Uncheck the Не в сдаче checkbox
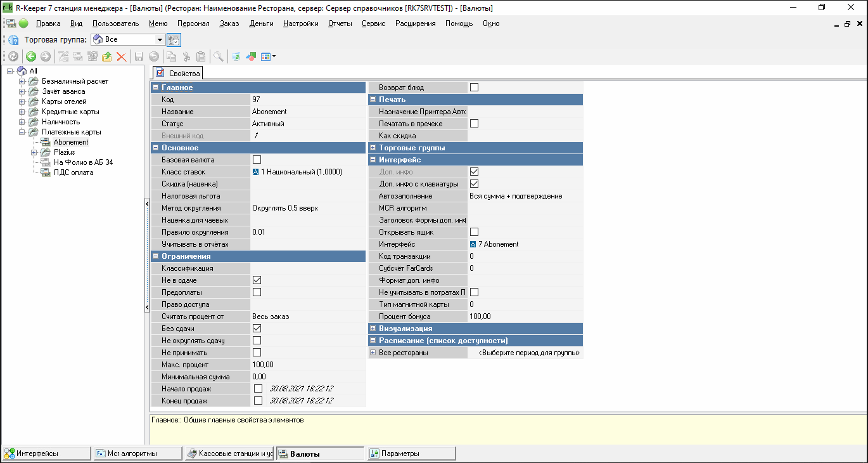868x463 pixels. (x=257, y=280)
